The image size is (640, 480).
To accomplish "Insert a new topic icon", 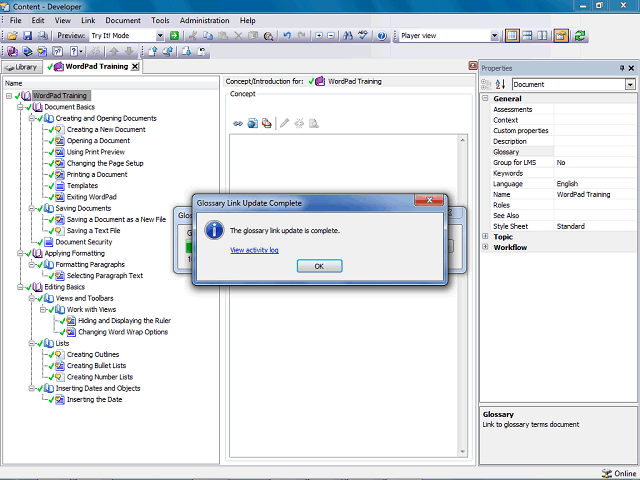I will coord(42,51).
